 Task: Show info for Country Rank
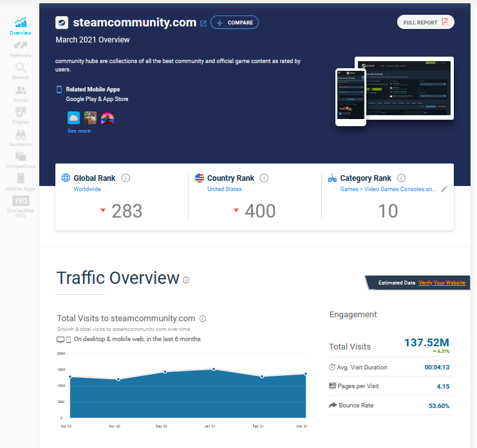264,178
